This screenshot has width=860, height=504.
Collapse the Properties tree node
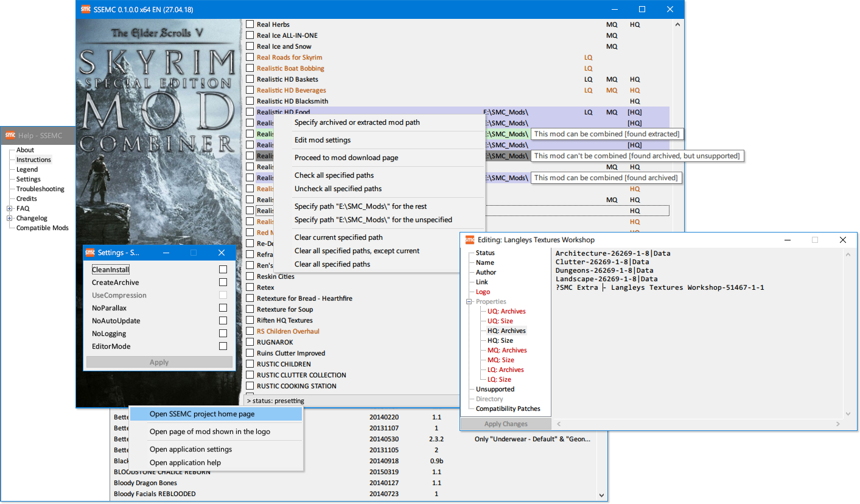coord(469,302)
